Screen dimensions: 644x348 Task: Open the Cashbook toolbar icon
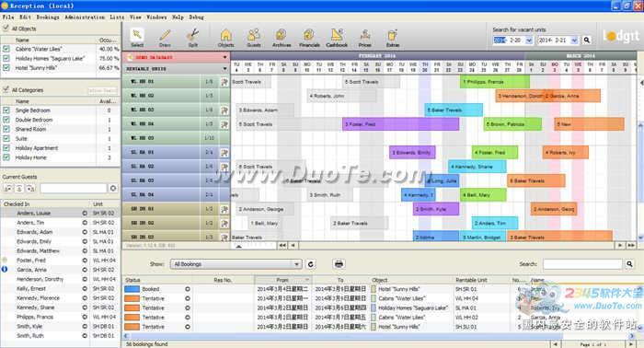(x=337, y=38)
